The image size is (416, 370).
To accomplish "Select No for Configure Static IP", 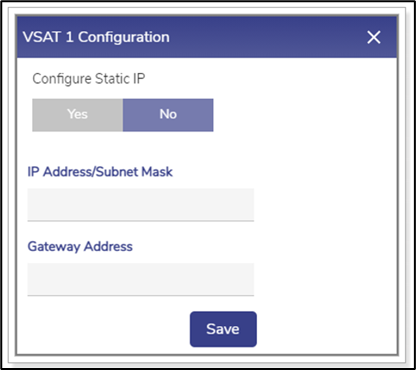I will (x=168, y=115).
